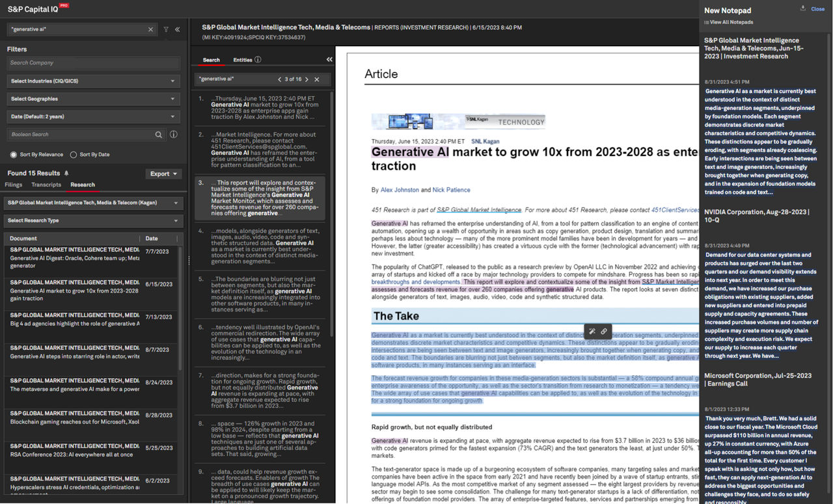Screen dimensions: 833x504
Task: Click the clip-to-notepad icon over the highlighted Take text
Action: [x=592, y=331]
